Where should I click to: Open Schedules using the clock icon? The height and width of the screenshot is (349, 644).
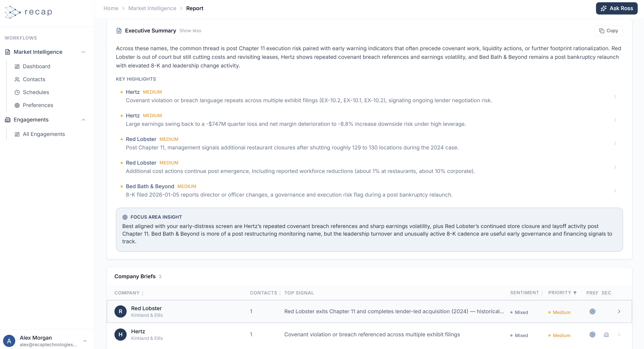pos(17,92)
